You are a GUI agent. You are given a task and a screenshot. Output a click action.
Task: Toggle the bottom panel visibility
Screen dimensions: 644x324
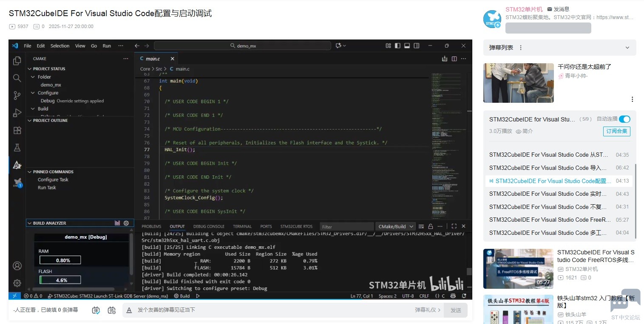407,46
